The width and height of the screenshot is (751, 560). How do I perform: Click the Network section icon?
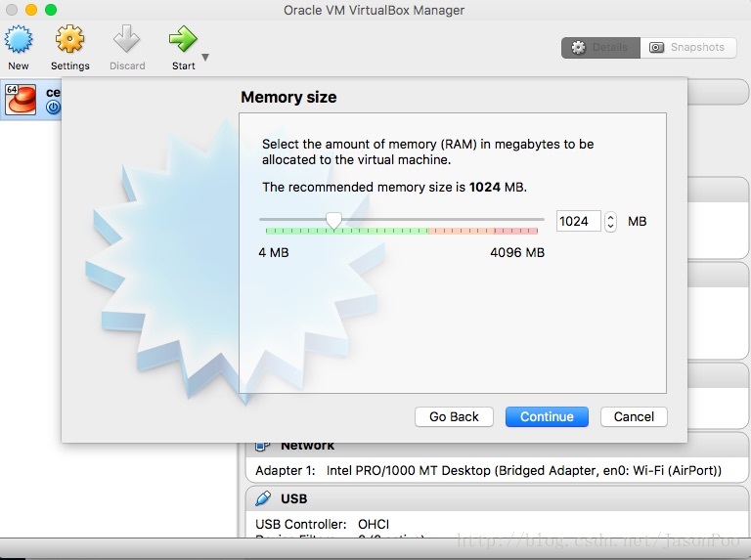coord(262,446)
